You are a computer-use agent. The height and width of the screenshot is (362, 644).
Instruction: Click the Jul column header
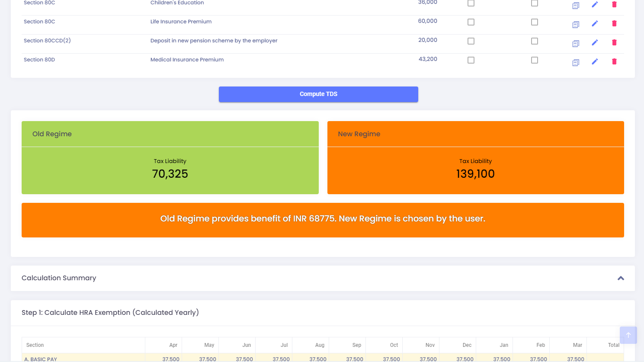pos(284,345)
